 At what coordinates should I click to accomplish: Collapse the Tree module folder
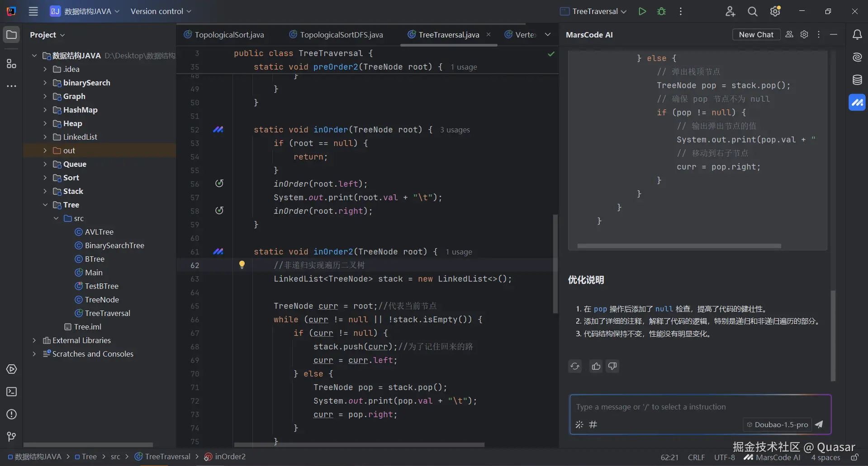pos(45,205)
